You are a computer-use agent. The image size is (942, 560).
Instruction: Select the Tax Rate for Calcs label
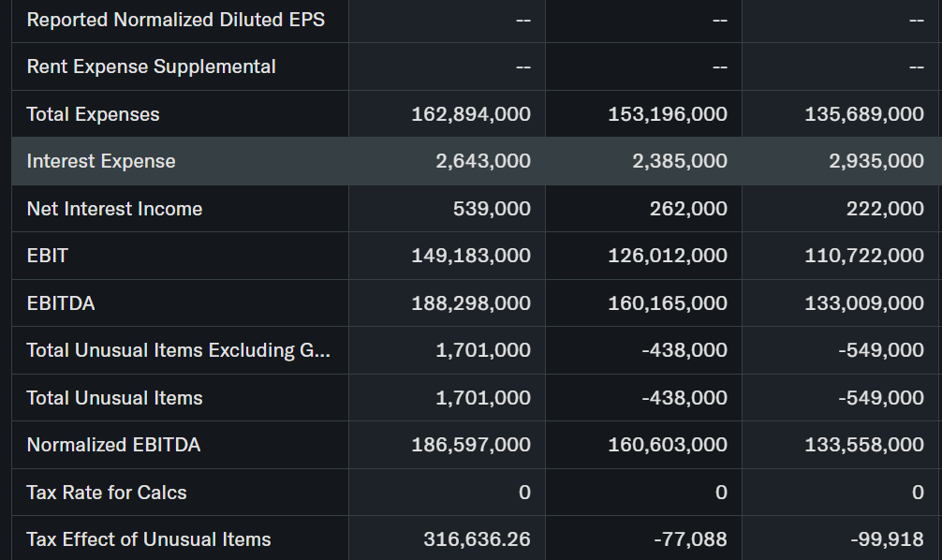coord(107,493)
